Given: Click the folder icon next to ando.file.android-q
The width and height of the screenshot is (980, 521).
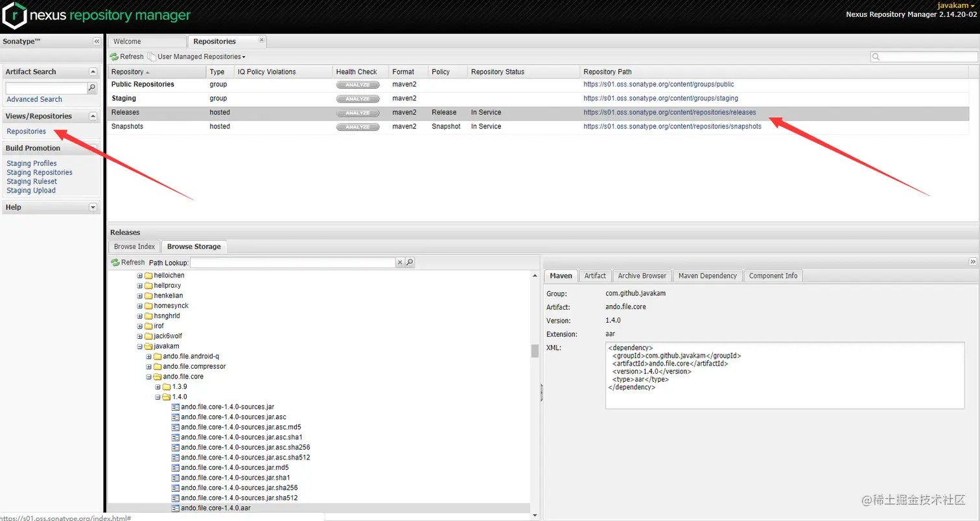Looking at the screenshot, I should click(157, 356).
